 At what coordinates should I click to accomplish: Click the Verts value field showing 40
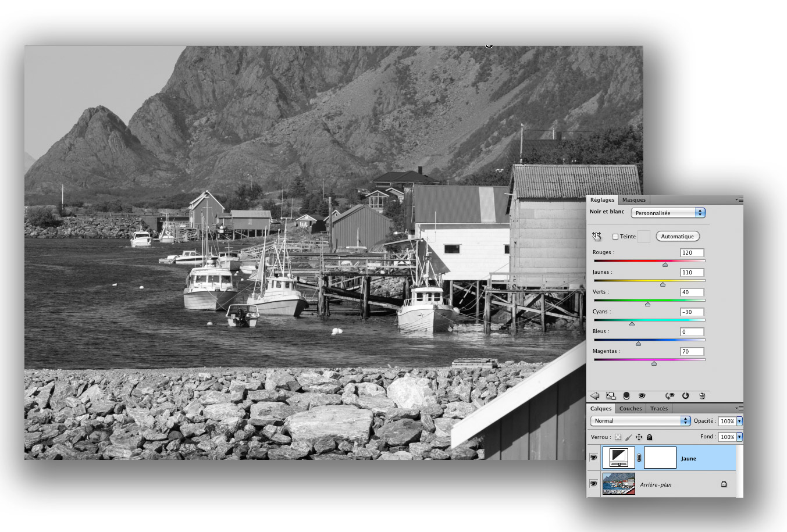point(692,292)
